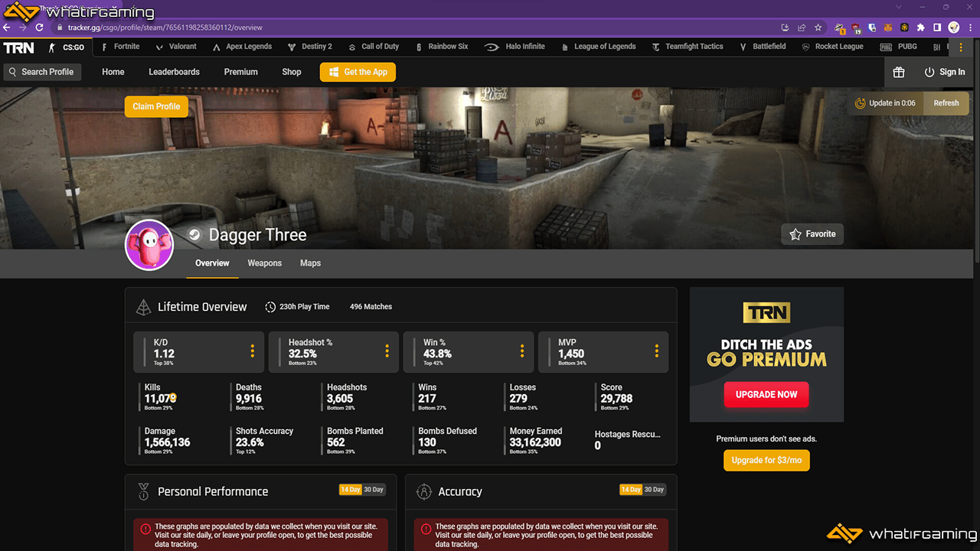Click the Personal Performance medal icon
980x551 pixels.
[x=143, y=491]
